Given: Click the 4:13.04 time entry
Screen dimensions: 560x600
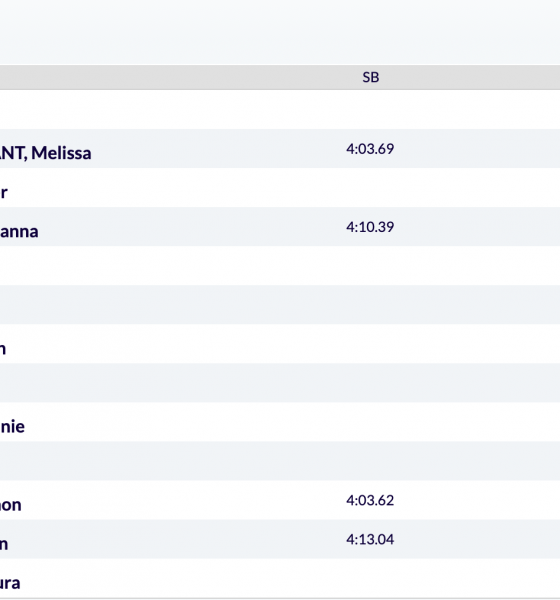Looking at the screenshot, I should pyautogui.click(x=370, y=539).
